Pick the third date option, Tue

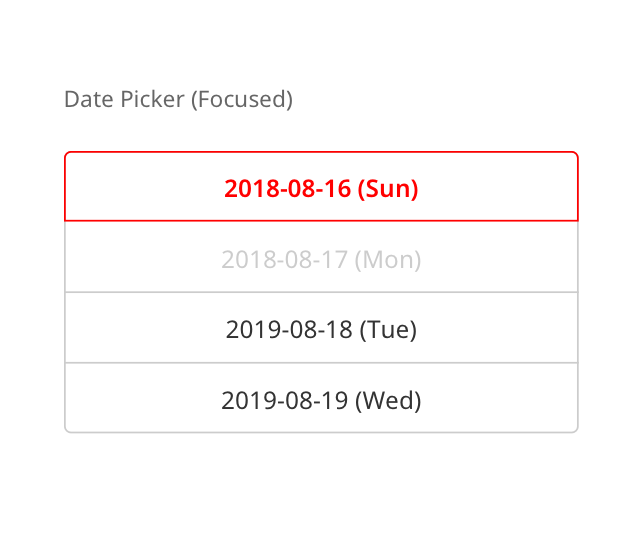pyautogui.click(x=321, y=330)
